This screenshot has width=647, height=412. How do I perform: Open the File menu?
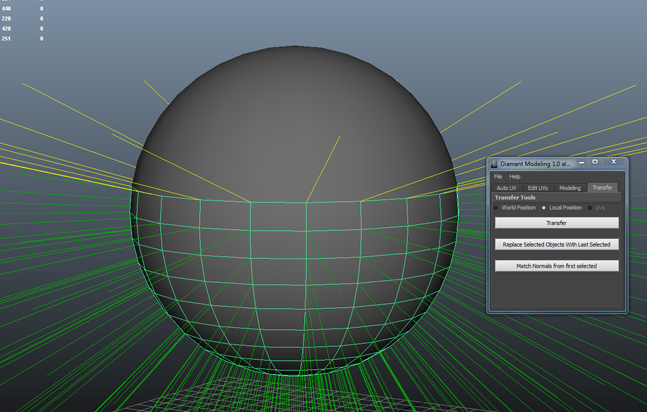pyautogui.click(x=498, y=177)
